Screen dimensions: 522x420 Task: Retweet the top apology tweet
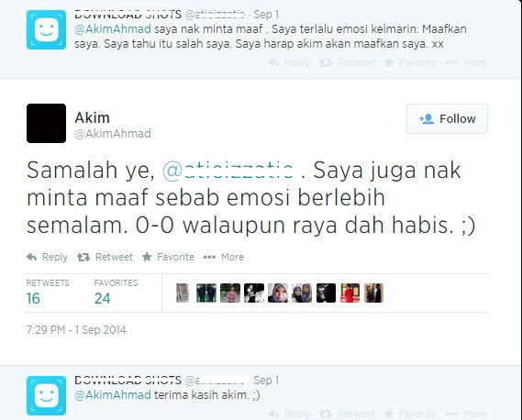347,62
